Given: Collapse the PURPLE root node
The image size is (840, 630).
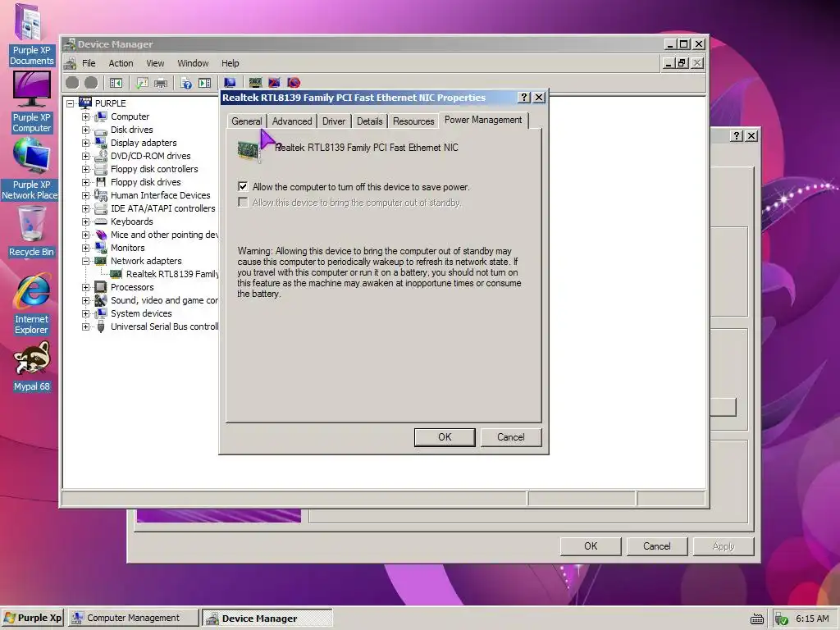Looking at the screenshot, I should point(71,103).
